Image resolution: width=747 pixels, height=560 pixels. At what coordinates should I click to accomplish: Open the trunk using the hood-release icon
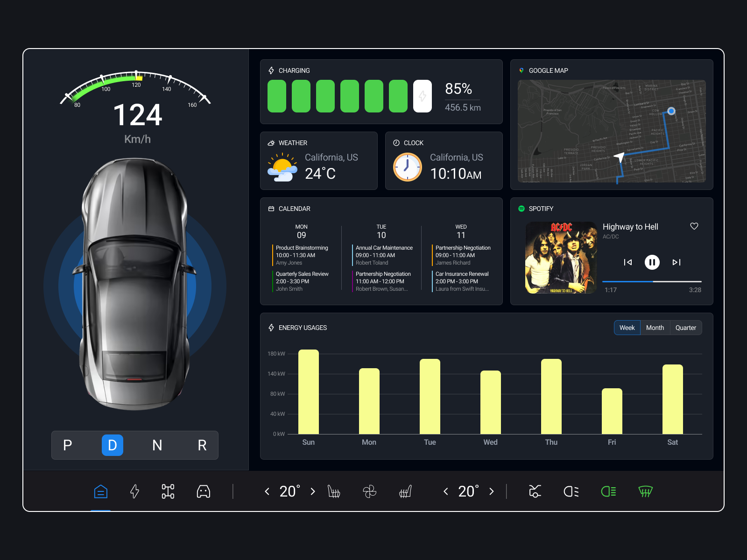(535, 491)
